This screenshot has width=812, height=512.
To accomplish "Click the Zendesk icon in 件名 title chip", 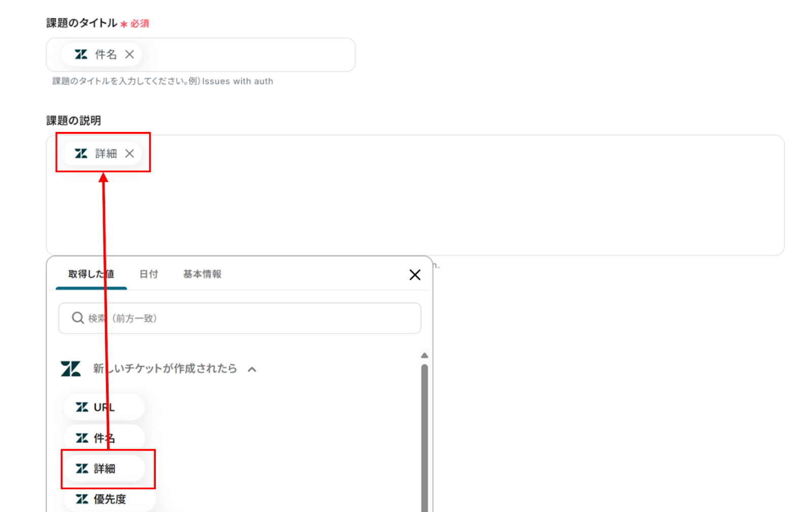I will pyautogui.click(x=81, y=54).
